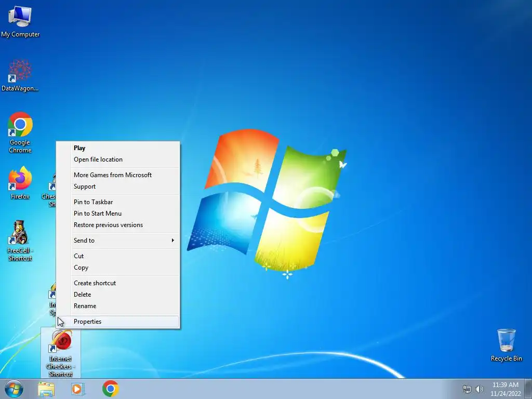This screenshot has width=532, height=399.
Task: Select the Firefox desktop shortcut
Action: click(20, 183)
